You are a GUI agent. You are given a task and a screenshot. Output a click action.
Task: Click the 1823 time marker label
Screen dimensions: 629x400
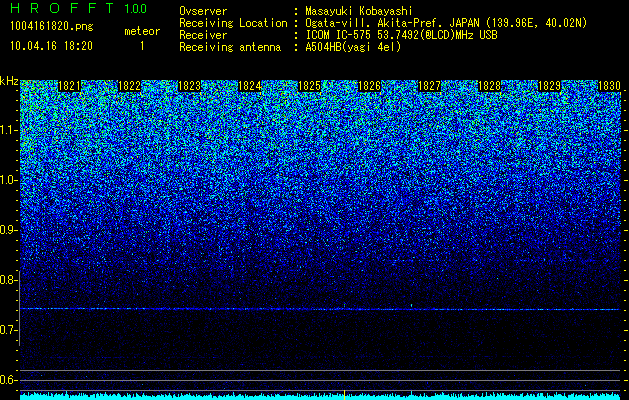click(189, 86)
